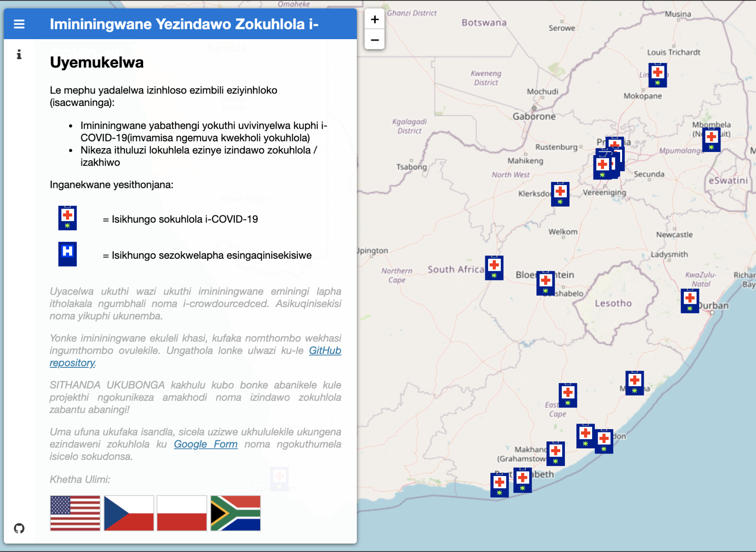Screen dimensions: 756x552
Task: Click the Lesotho label on map
Action: pos(613,303)
